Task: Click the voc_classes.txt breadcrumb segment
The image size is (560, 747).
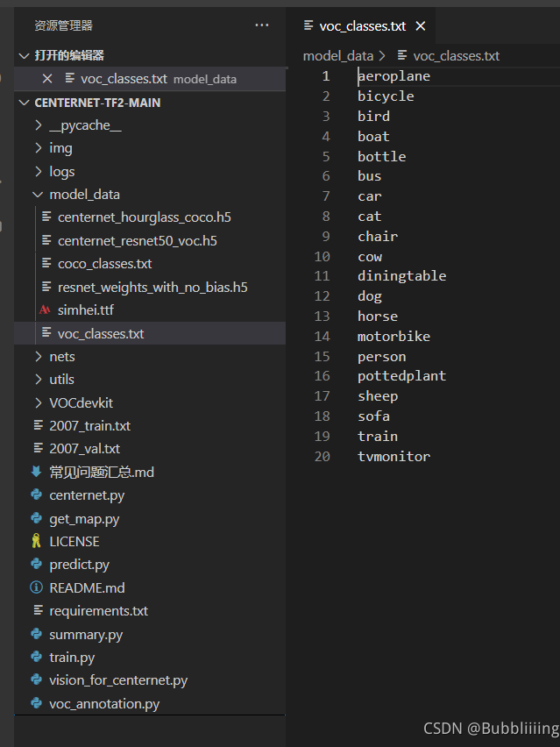Action: coord(457,56)
